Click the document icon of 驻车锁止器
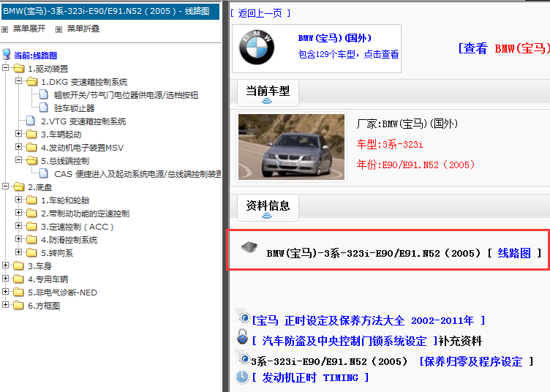The width and height of the screenshot is (550, 392). [x=44, y=108]
